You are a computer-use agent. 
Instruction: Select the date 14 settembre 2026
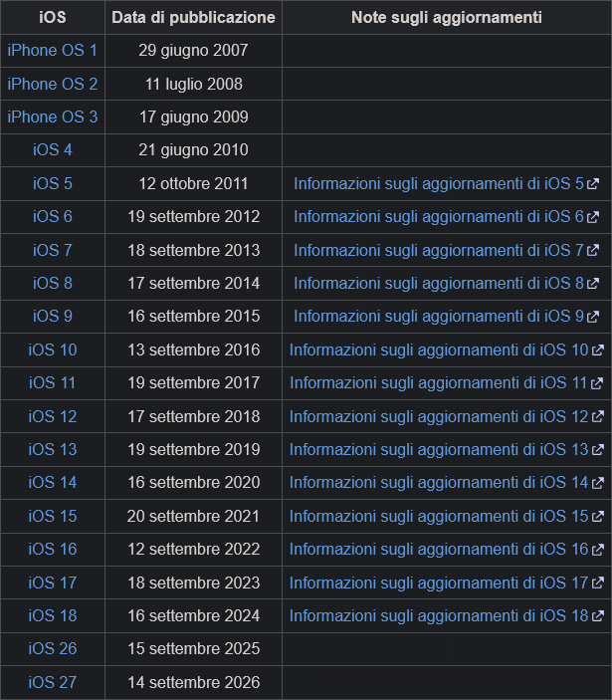click(194, 682)
